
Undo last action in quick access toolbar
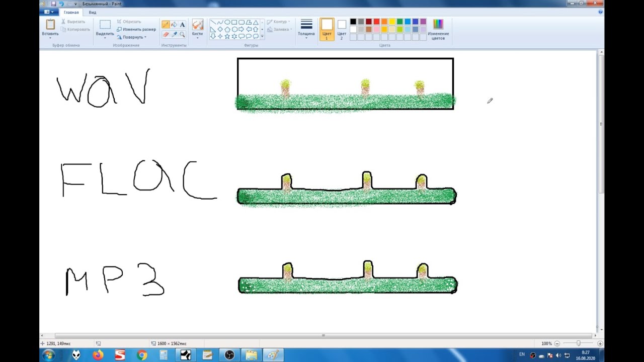pyautogui.click(x=61, y=4)
